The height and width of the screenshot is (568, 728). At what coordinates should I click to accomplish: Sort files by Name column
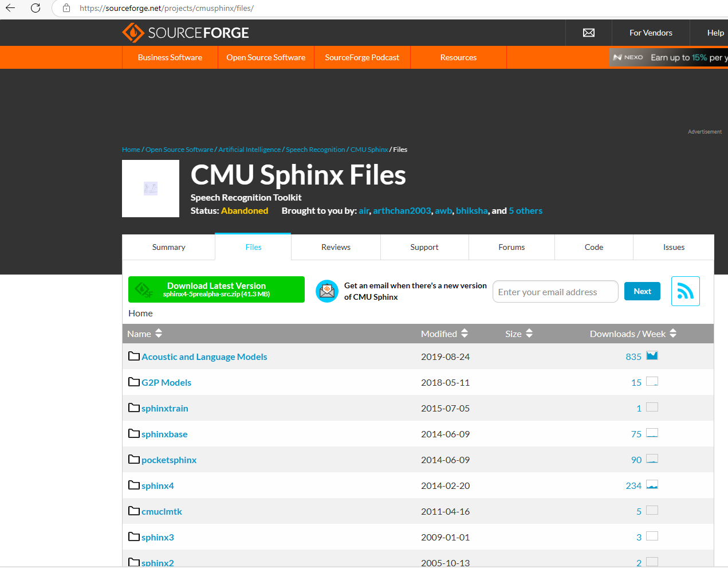145,334
